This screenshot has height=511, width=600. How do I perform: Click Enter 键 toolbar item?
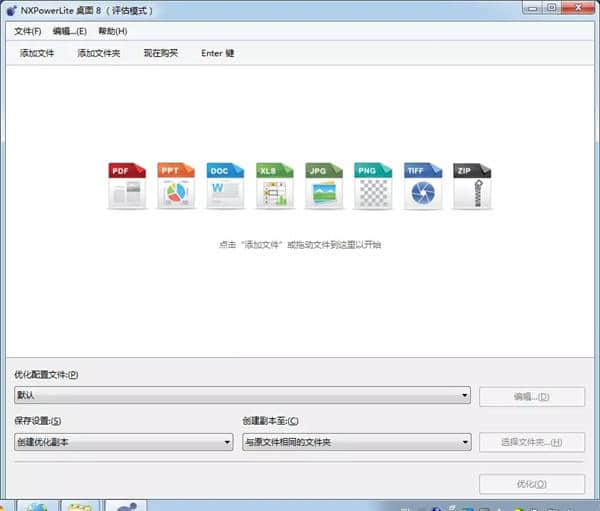217,53
